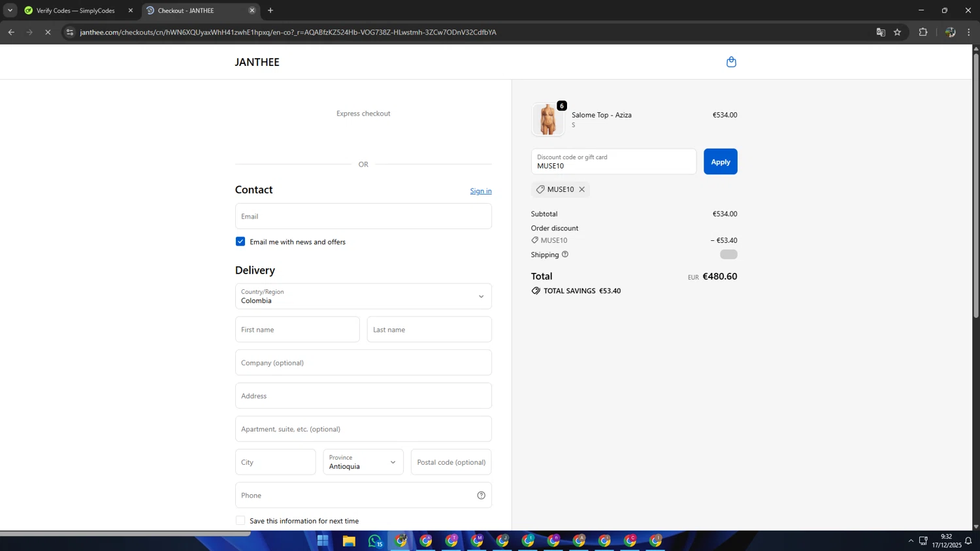
Task: Click the Last name field
Action: 429,330
